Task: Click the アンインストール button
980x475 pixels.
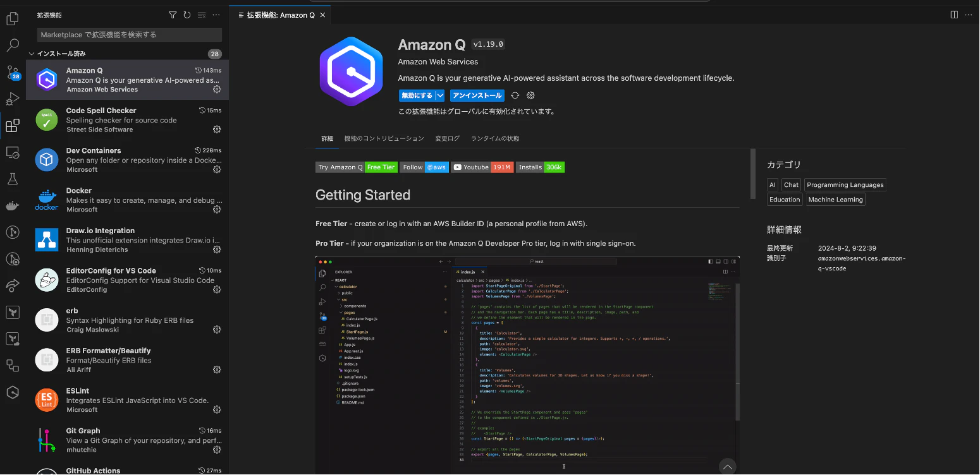Action: click(477, 95)
